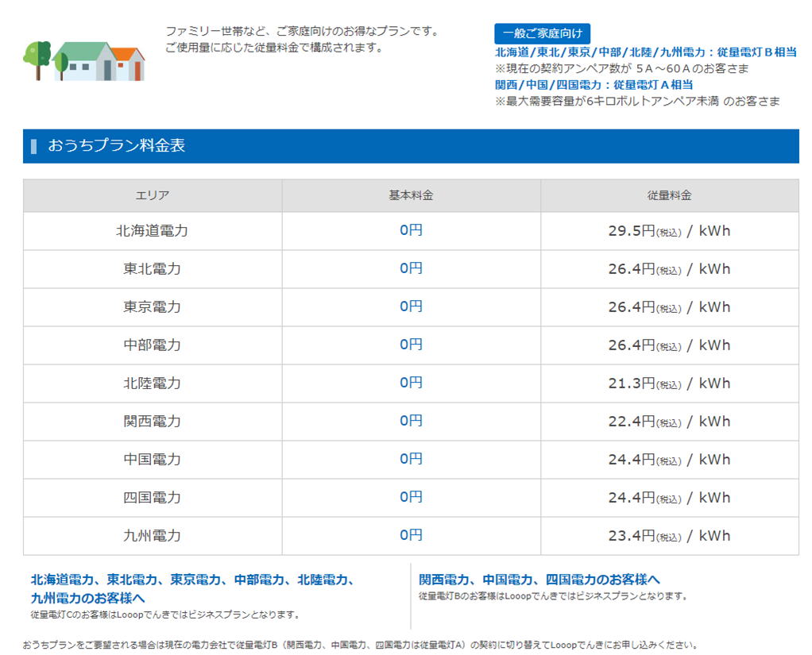Select the 九州電力 area cell

click(153, 535)
